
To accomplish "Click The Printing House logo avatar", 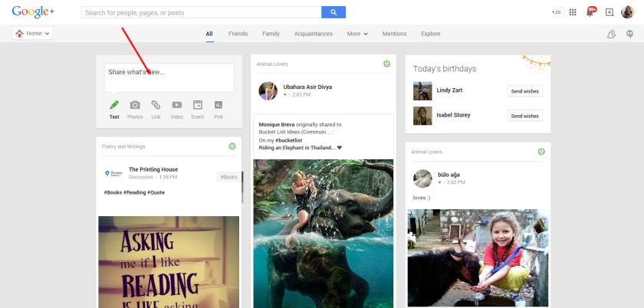I will 113,173.
